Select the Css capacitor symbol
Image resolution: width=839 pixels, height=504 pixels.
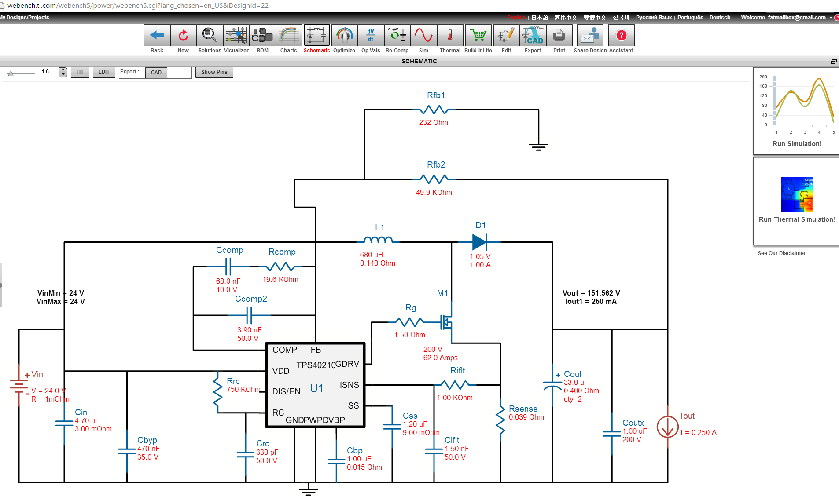pyautogui.click(x=392, y=427)
